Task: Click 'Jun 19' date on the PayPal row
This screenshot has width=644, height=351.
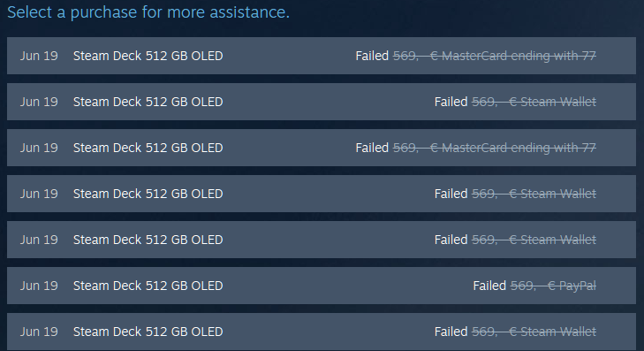Action: (x=39, y=286)
